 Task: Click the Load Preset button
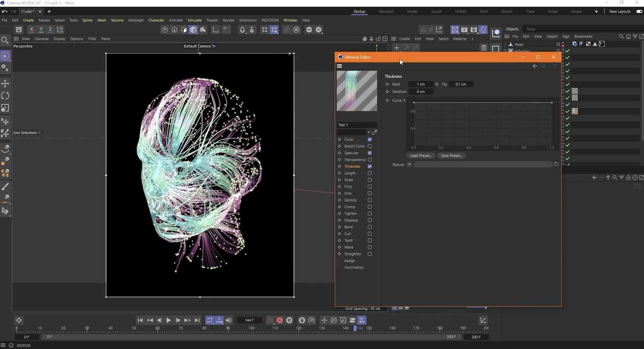click(420, 156)
